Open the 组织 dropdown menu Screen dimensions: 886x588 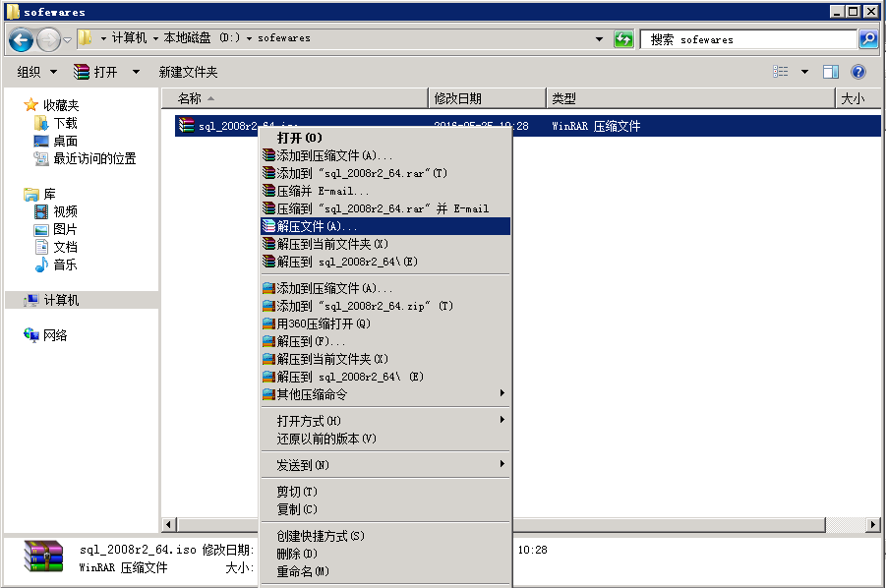(x=37, y=72)
